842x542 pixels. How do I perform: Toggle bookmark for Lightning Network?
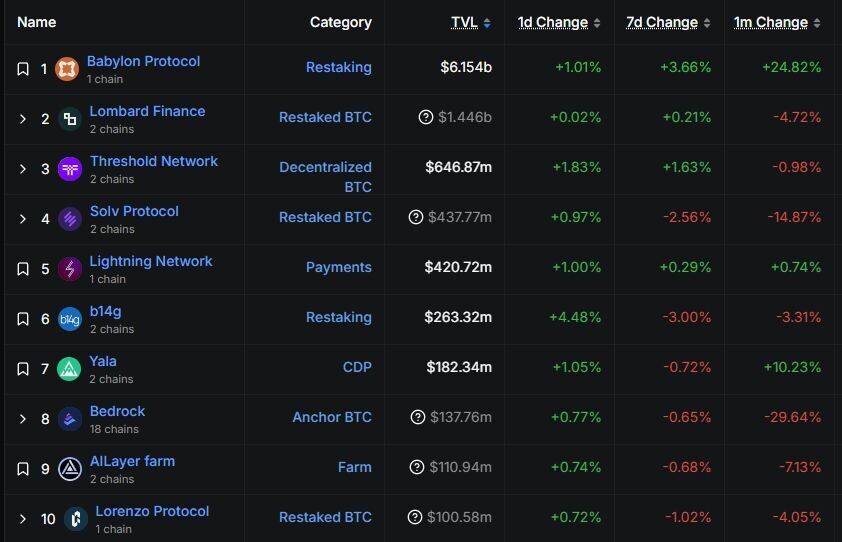coord(23,269)
